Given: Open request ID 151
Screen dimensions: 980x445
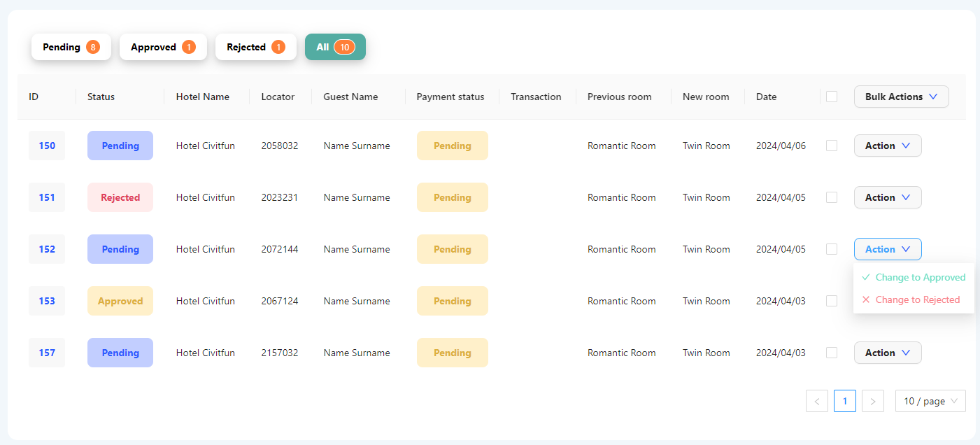Looking at the screenshot, I should 47,197.
